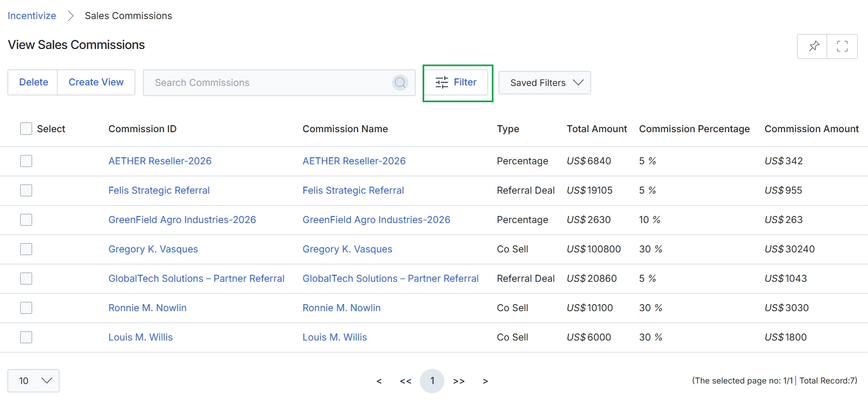
Task: Check the AETHER Reseller-2026 row checkbox
Action: click(26, 161)
